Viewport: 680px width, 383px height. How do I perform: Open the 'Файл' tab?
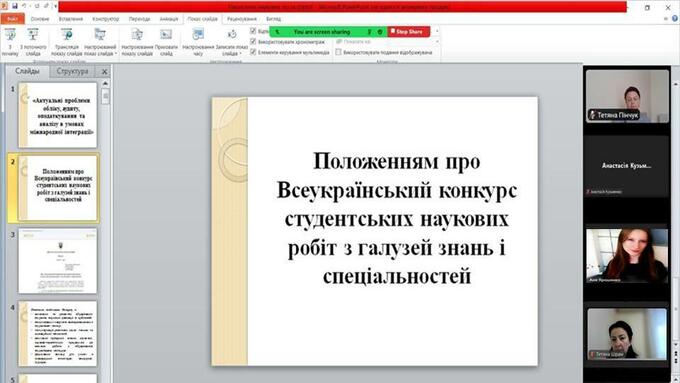(x=13, y=19)
